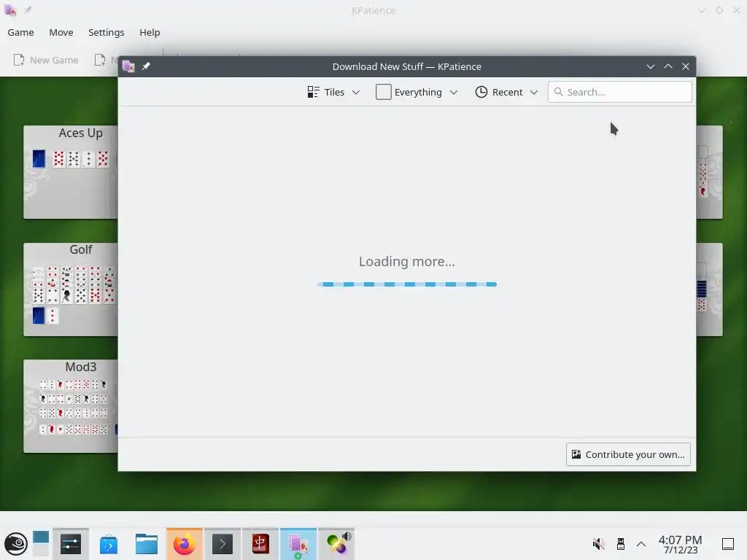Click the KPatience icon in dialog title bar
This screenshot has width=747, height=560.
click(x=128, y=66)
